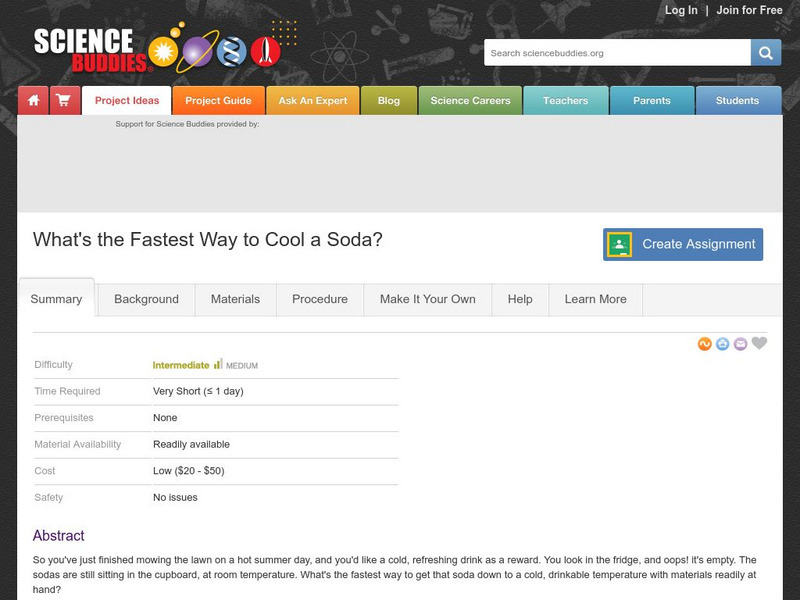The image size is (800, 600).
Task: Switch to the Materials tab
Action: click(x=236, y=299)
